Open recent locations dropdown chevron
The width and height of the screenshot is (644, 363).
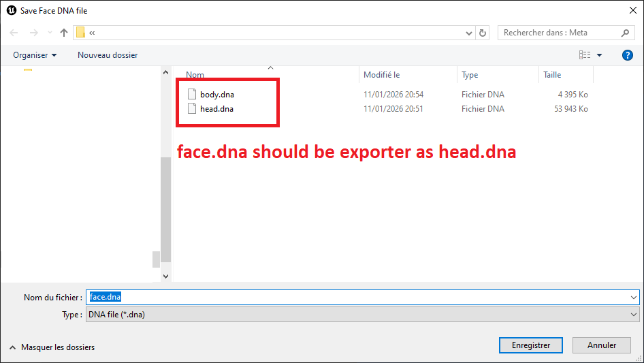[50, 33]
